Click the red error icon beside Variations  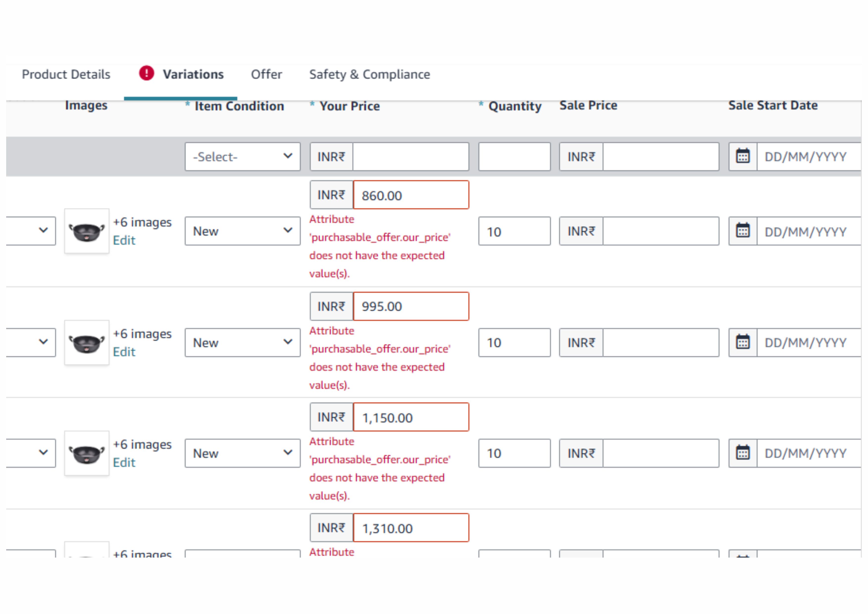point(147,73)
